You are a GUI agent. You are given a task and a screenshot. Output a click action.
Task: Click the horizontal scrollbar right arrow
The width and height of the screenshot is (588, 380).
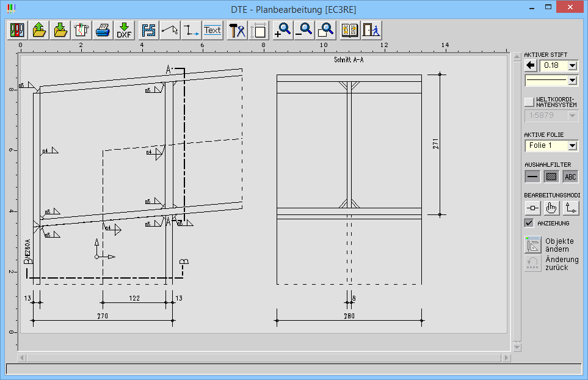[x=506, y=357]
